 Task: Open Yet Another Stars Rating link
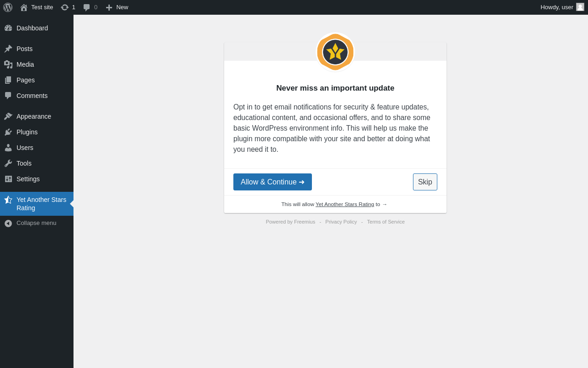[x=345, y=204]
